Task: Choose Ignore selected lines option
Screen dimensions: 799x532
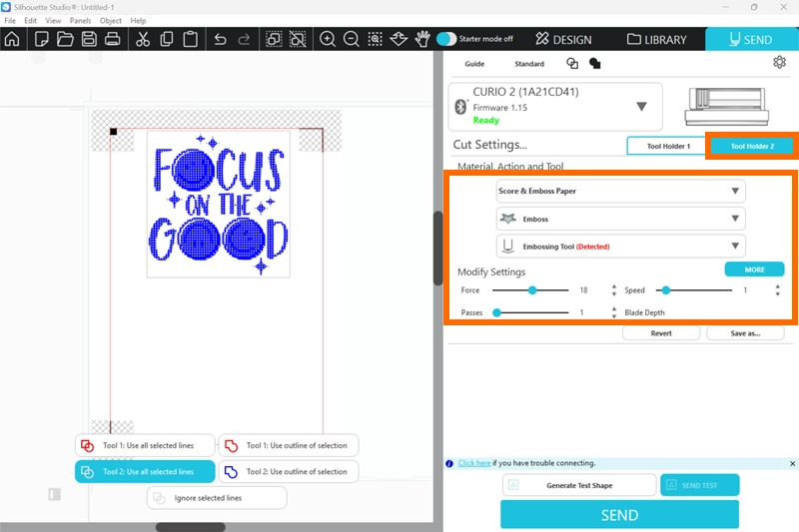Action: pyautogui.click(x=217, y=497)
